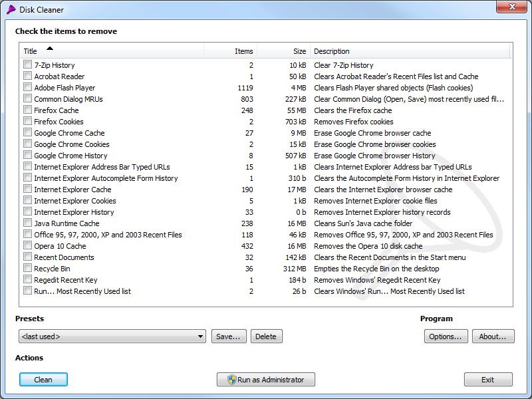The height and width of the screenshot is (399, 532).
Task: Enable the Firefox Cache checkbox
Action: pos(27,110)
